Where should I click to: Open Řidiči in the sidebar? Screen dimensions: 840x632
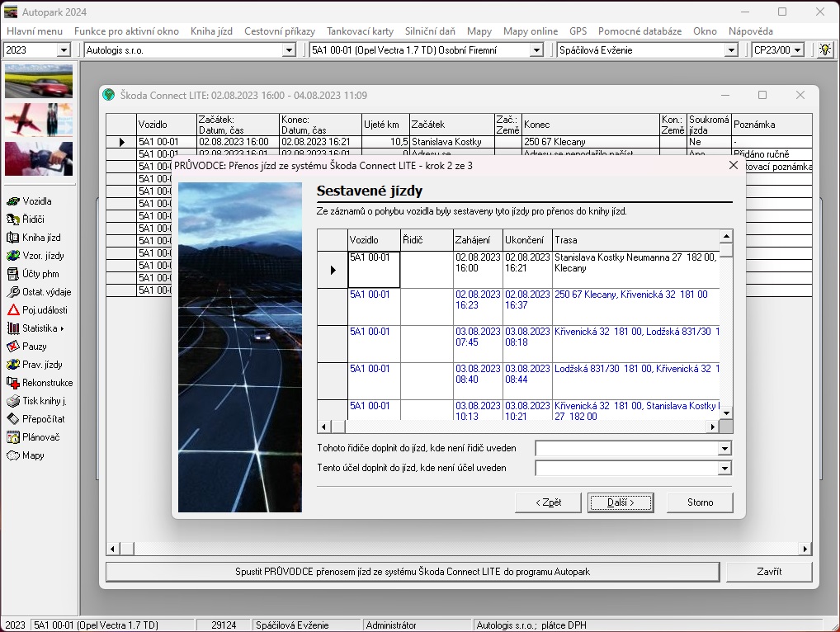pos(26,219)
